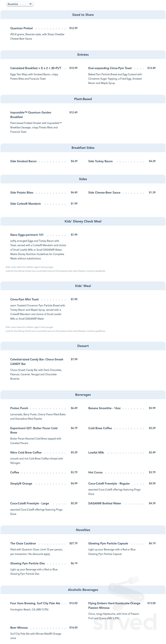166x644 pixels.
Task: Select the Side Turkey Bacon item
Action: pyautogui.click(x=100, y=161)
